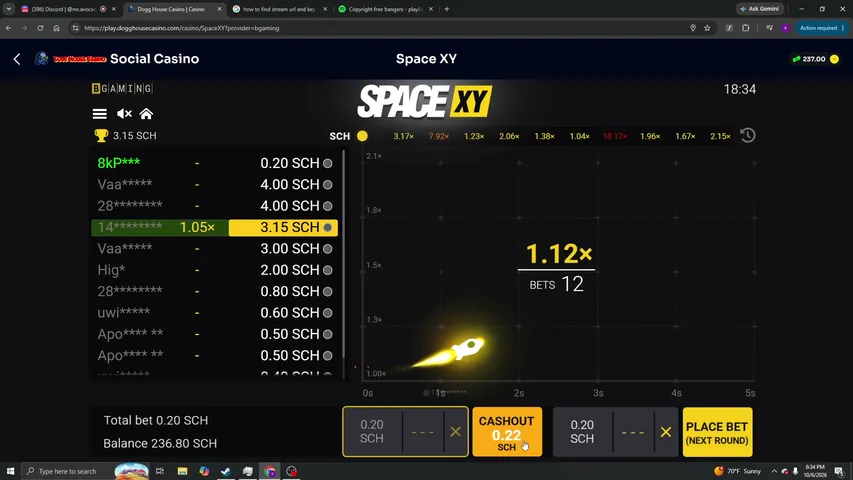This screenshot has width=853, height=480.
Task: Open the Windows Start menu
Action: point(10,471)
